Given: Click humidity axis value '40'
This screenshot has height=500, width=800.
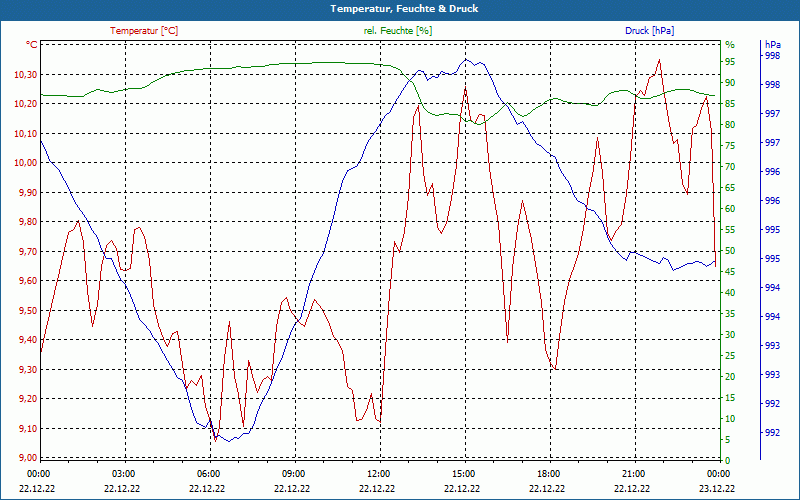Looking at the screenshot, I should (x=730, y=292).
